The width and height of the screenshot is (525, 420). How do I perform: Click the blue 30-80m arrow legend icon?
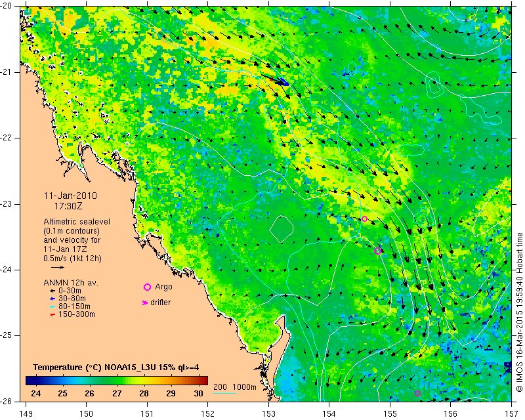pos(52,299)
